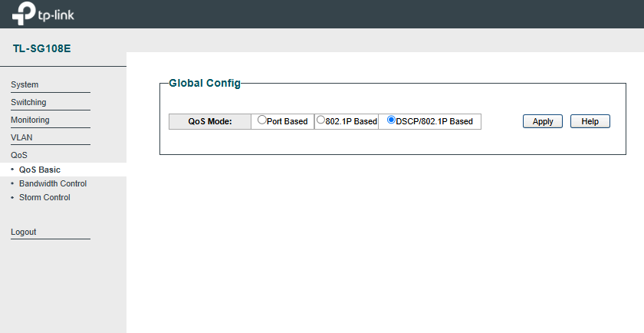This screenshot has height=333, width=644.
Task: Click the tp-link logo
Action: coord(43,14)
